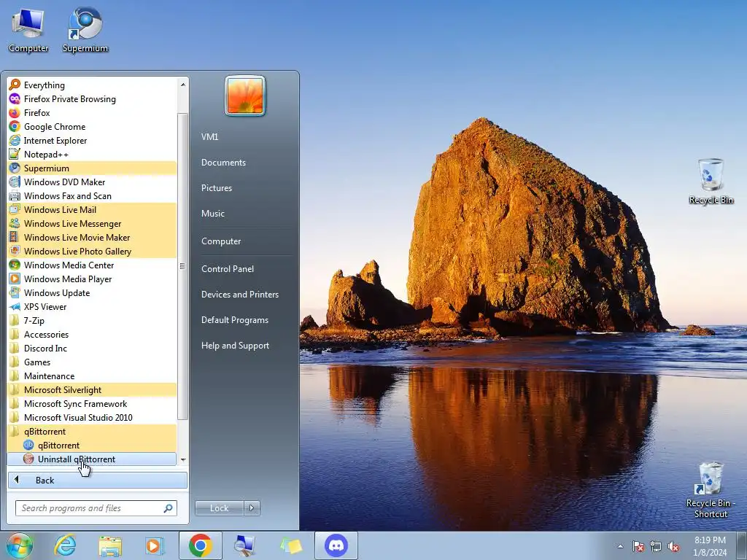Viewport: 747px width, 560px height.
Task: Expand the Discord Inc folder
Action: 92,348
